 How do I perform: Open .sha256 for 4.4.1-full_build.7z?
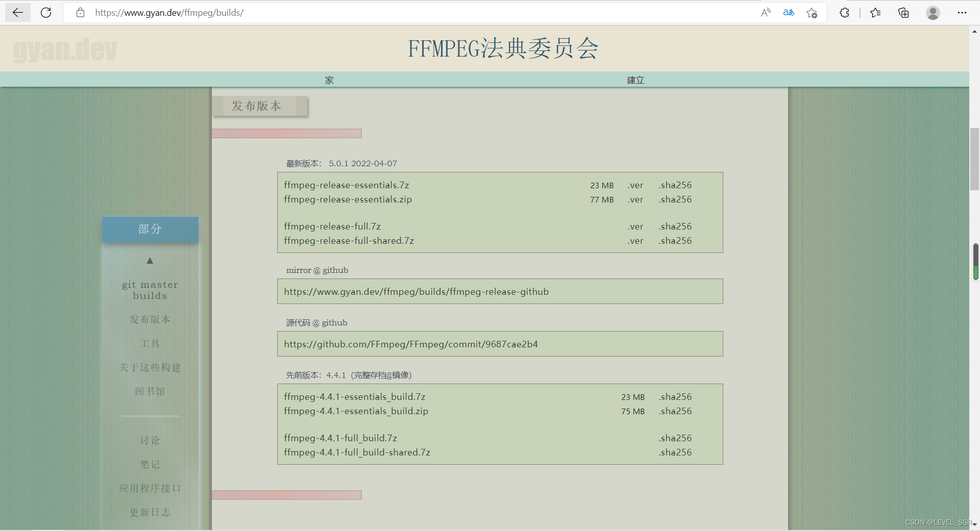(x=675, y=438)
